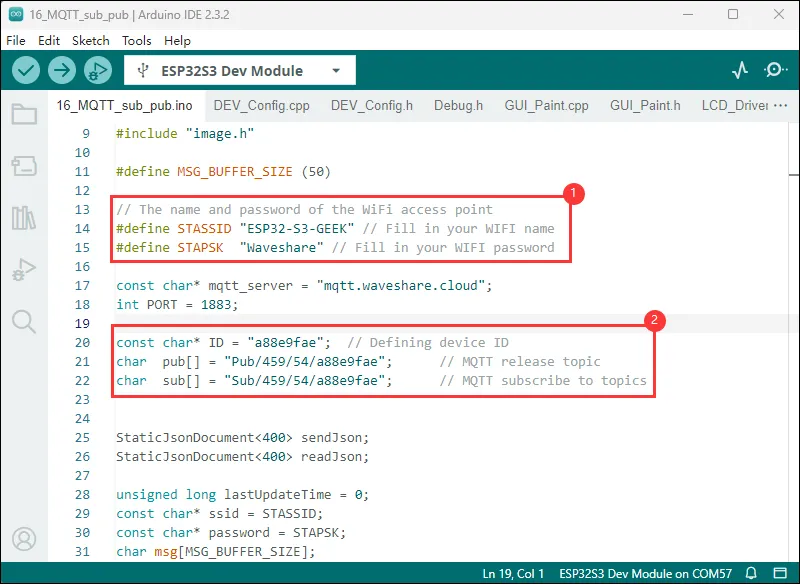Open the Boards Manager sidebar

24,166
